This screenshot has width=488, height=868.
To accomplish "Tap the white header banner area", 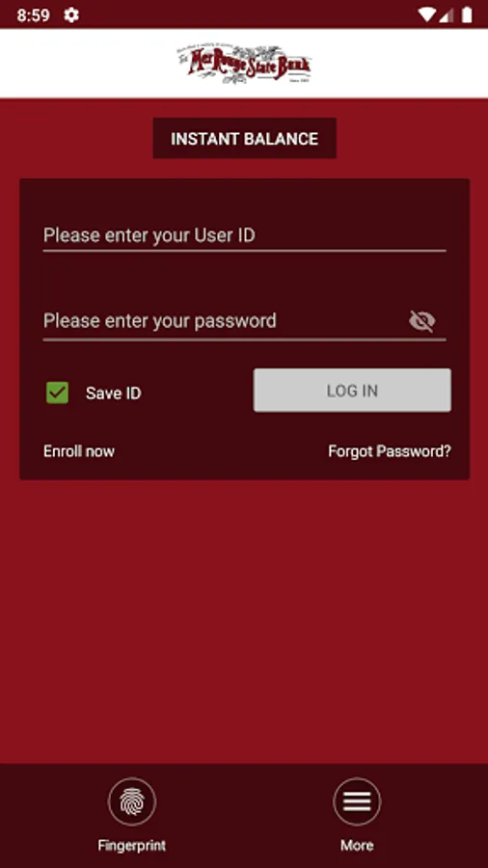I will (x=244, y=63).
